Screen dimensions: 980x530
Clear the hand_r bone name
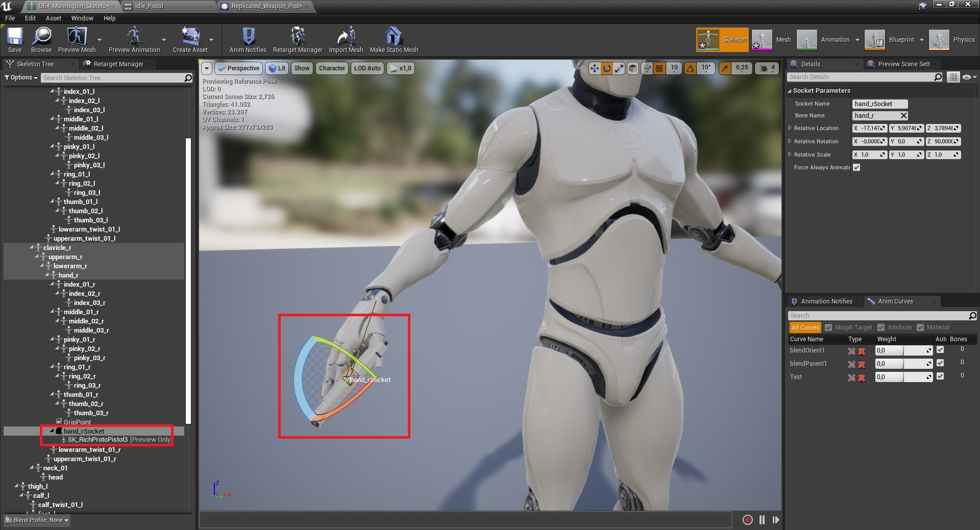903,116
